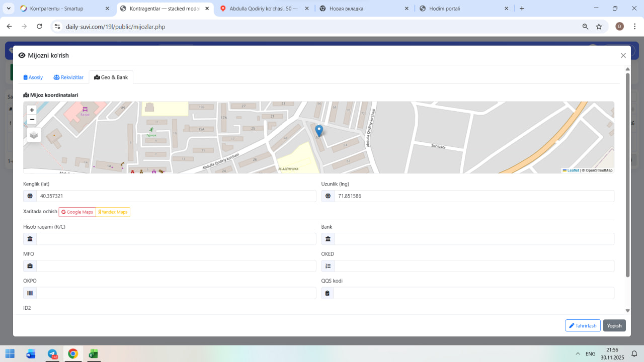Open location in Google Maps

[x=77, y=212]
